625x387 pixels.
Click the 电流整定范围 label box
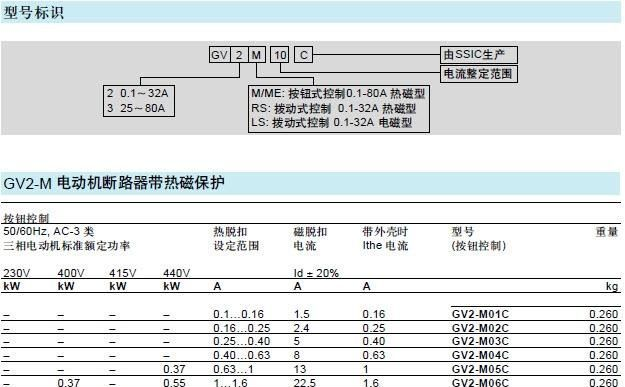click(479, 74)
